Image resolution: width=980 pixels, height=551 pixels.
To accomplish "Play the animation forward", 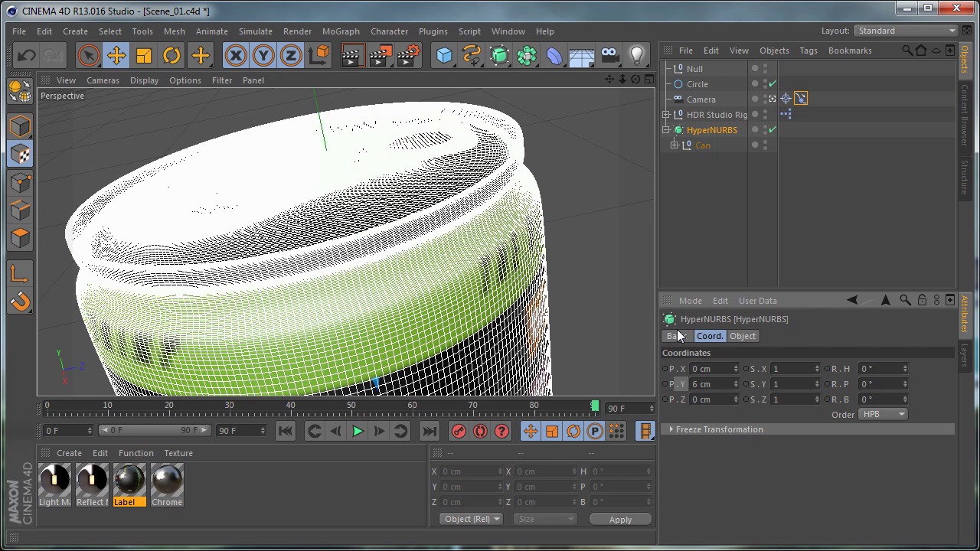I will [358, 431].
